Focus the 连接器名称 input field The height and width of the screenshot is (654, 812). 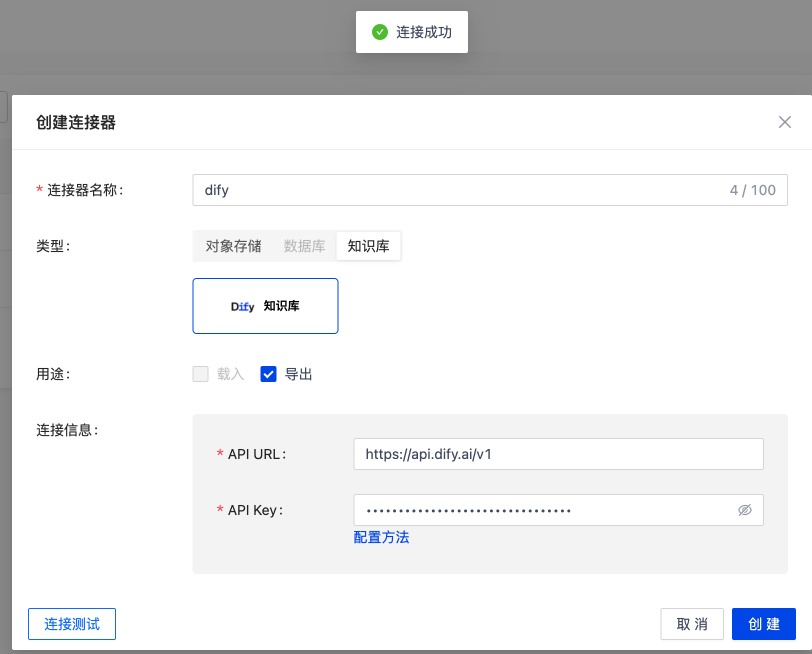[x=460, y=190]
